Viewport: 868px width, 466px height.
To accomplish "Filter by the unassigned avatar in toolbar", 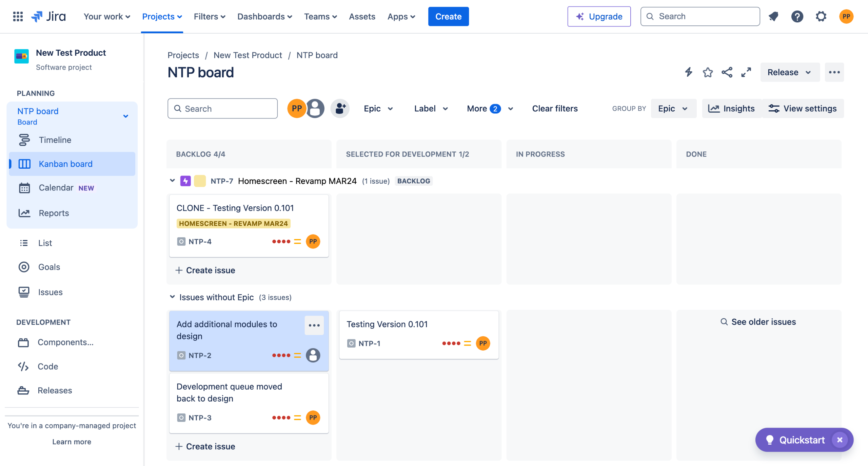I will tap(315, 109).
